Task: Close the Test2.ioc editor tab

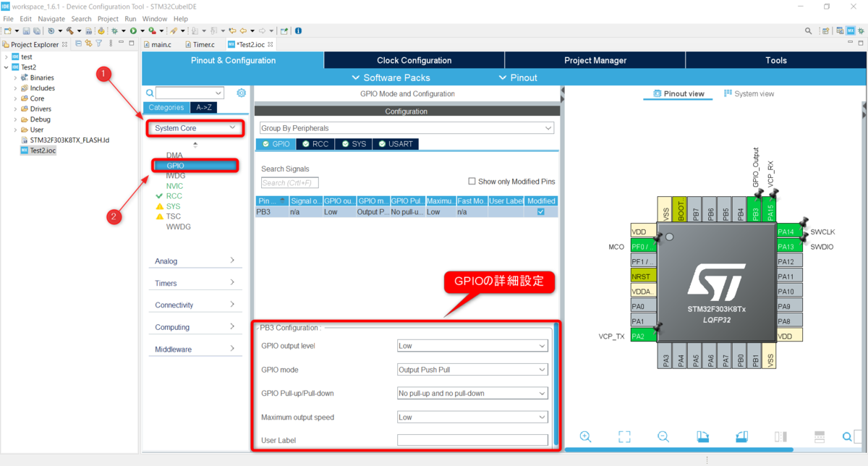Action: (x=271, y=44)
